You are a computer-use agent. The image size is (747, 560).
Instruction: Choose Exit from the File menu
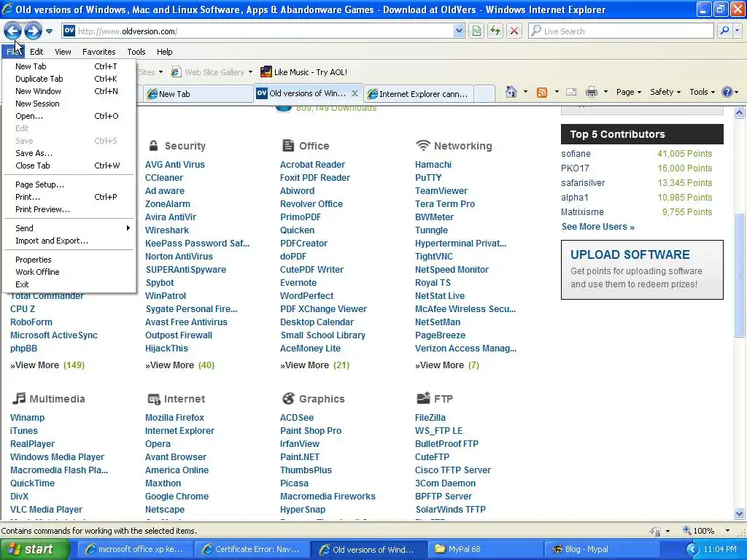tap(69, 285)
